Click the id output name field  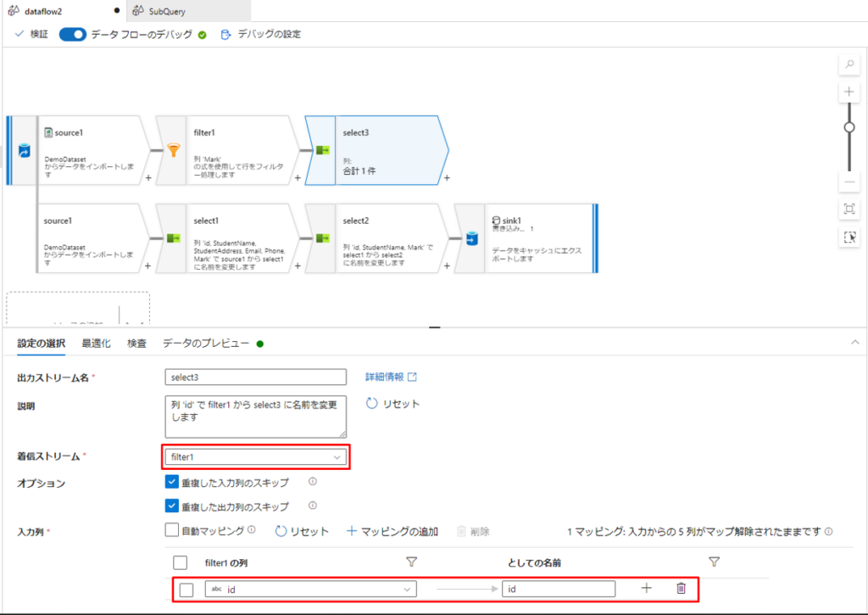coord(559,589)
